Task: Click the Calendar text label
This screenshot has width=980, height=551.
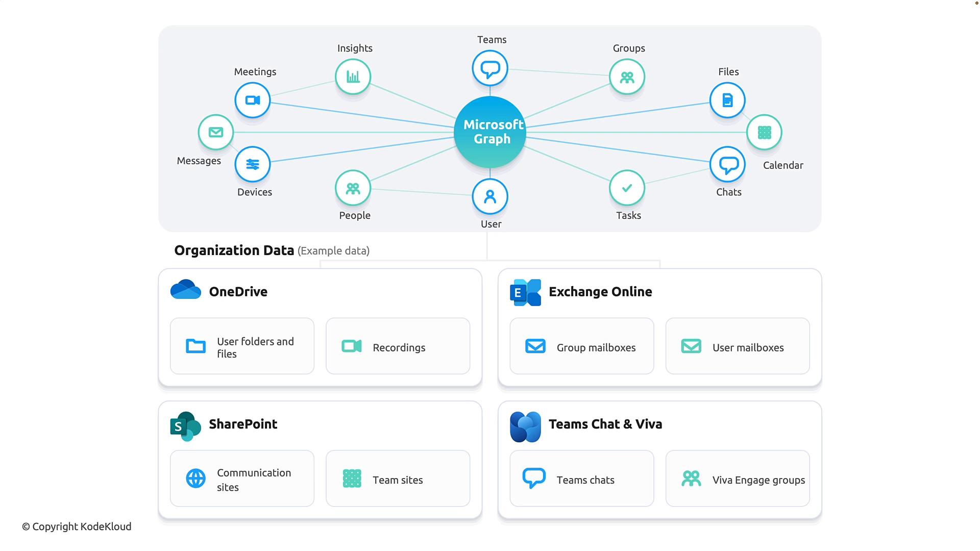Action: pyautogui.click(x=783, y=165)
